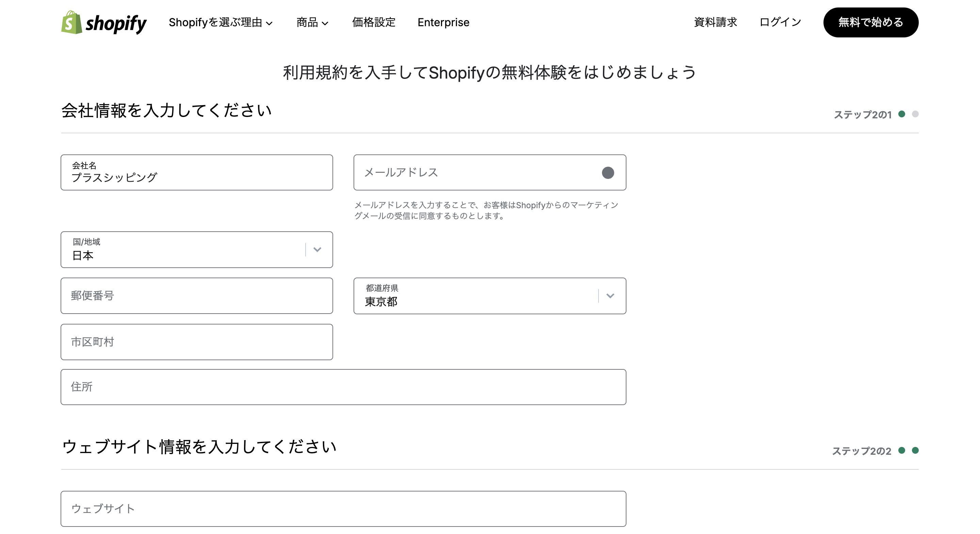Select 価格設定 in the navigation
980x534 pixels.
(x=374, y=23)
